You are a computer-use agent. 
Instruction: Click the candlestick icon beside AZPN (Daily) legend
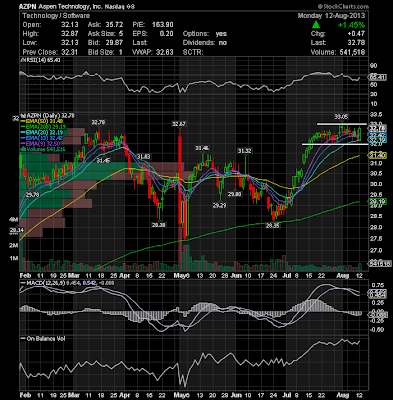tap(22, 115)
